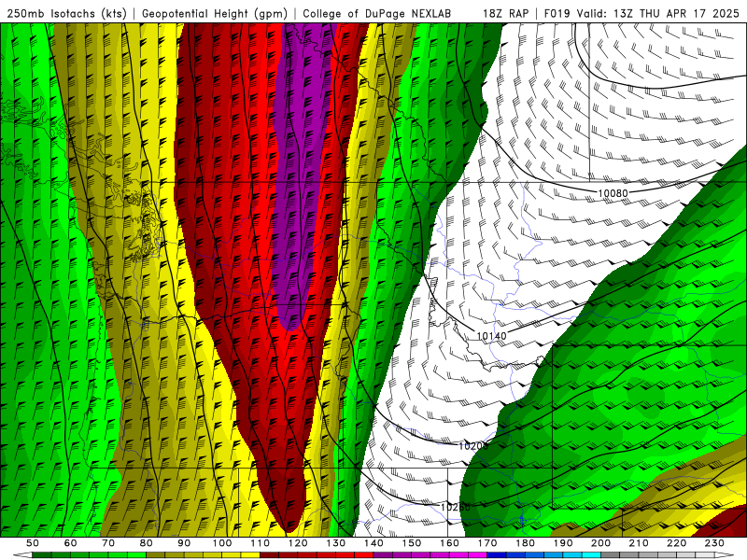The image size is (747, 560).
Task: Click the 'College of DuPage NEXLAB' title text
Action: click(x=377, y=13)
